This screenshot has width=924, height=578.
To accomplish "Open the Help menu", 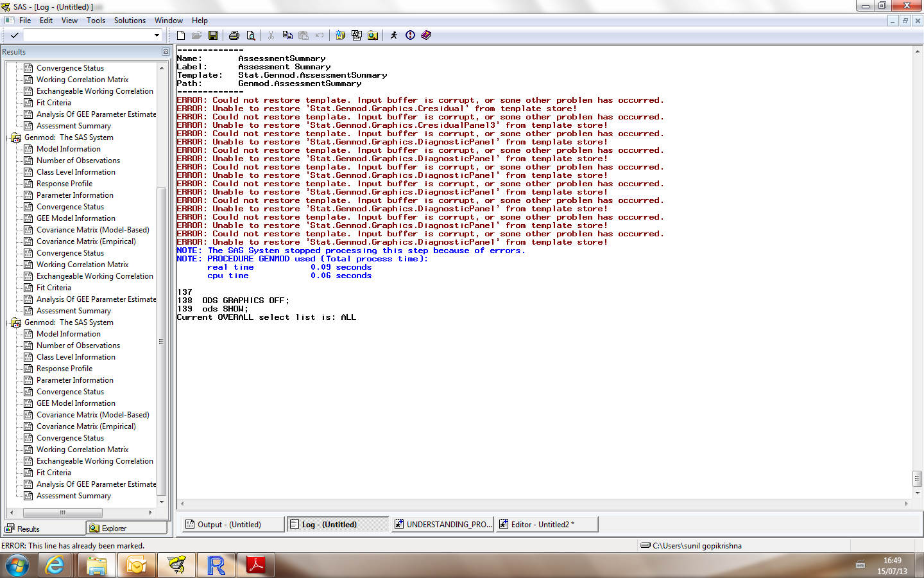I will click(200, 21).
